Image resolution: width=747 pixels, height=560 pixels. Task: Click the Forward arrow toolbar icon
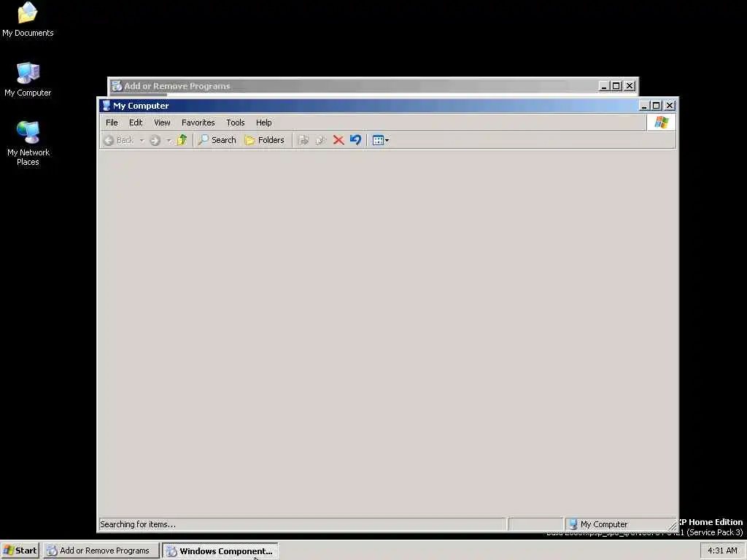click(155, 140)
